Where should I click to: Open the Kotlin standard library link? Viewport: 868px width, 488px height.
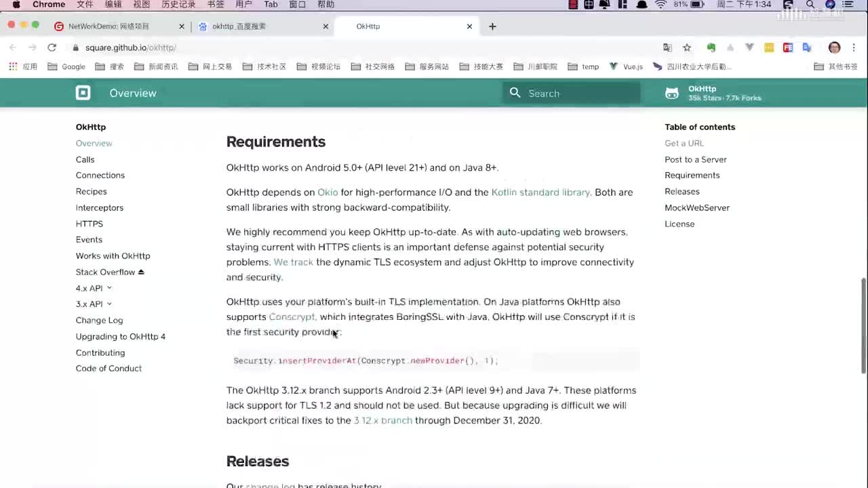pyautogui.click(x=540, y=192)
